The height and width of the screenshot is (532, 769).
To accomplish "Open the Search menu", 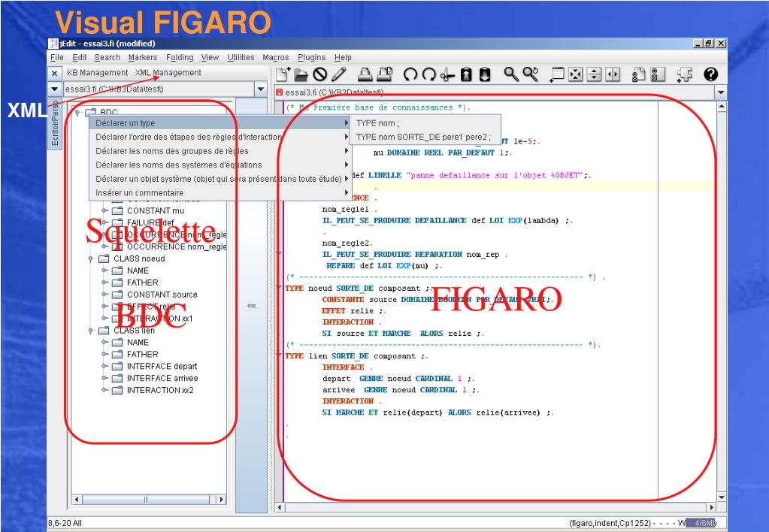I will click(107, 57).
